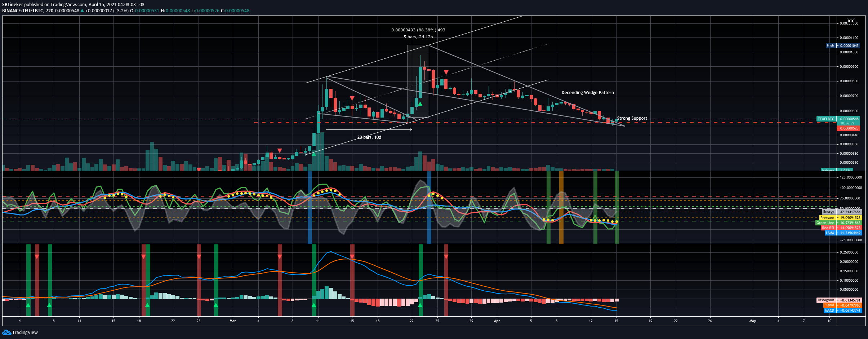Click the TradingView logo in the footer

pyautogui.click(x=20, y=332)
